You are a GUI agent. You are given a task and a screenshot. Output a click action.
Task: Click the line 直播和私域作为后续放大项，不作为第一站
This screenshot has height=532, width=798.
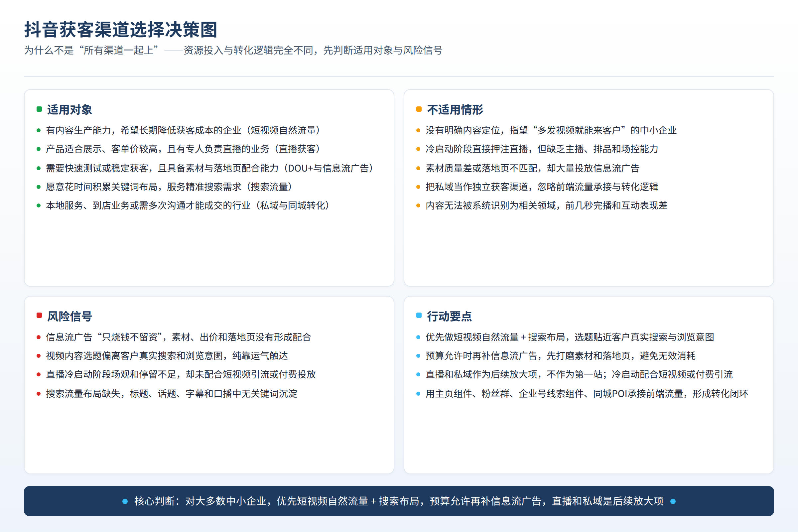(579, 375)
